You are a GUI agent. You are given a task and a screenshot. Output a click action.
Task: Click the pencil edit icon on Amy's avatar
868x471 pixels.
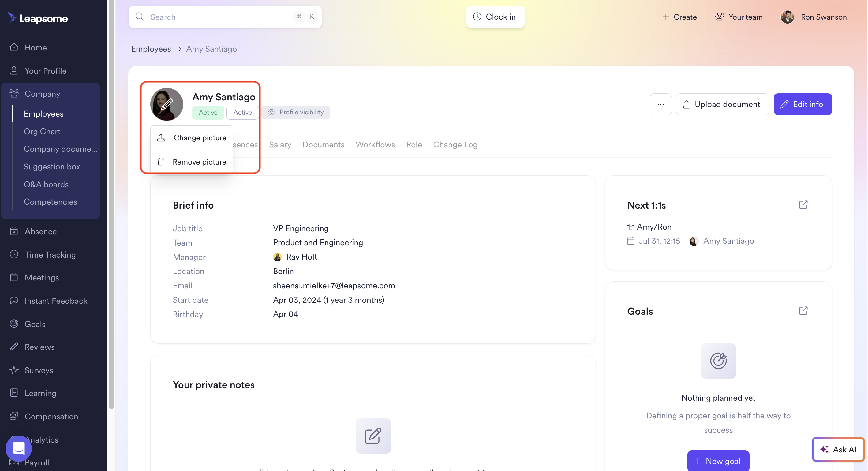(x=166, y=104)
